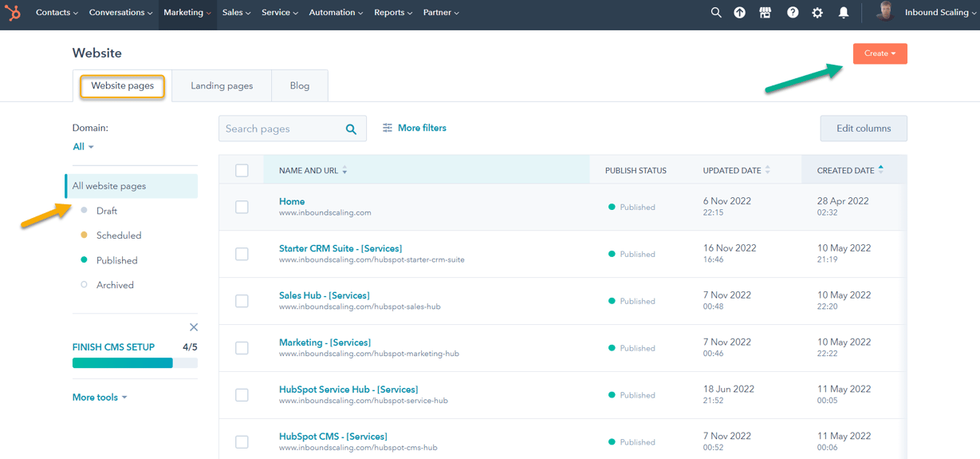Click the Edit columns button
The image size is (980, 459).
pyautogui.click(x=864, y=129)
